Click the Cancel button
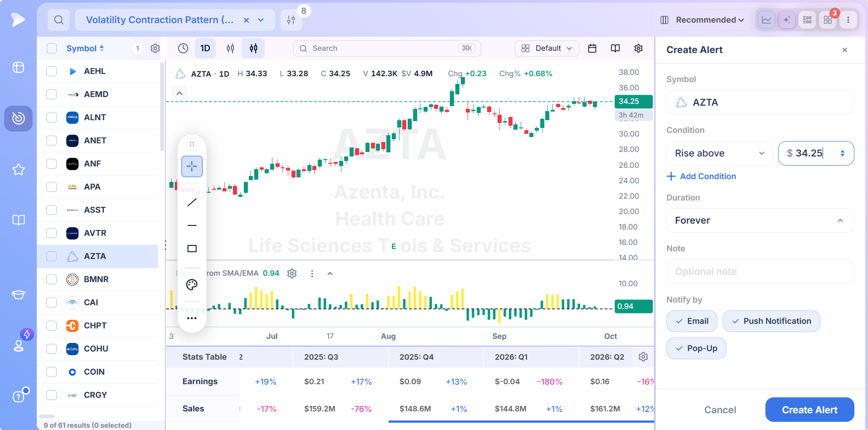The width and height of the screenshot is (868, 430). click(x=720, y=410)
